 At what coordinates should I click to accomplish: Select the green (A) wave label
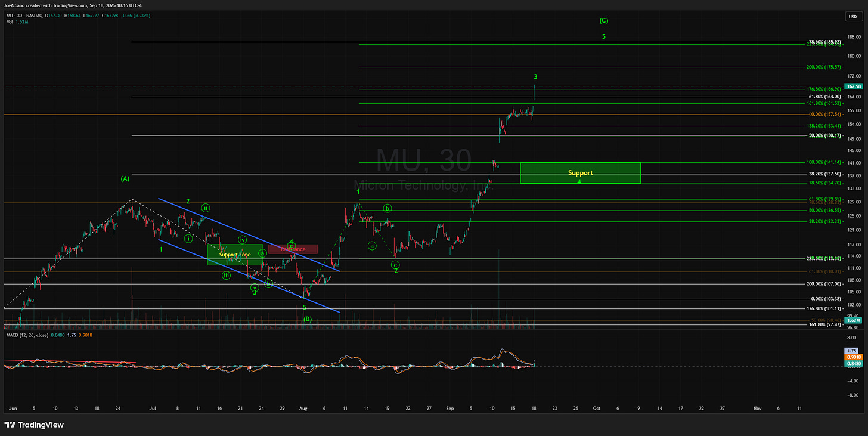coord(125,178)
